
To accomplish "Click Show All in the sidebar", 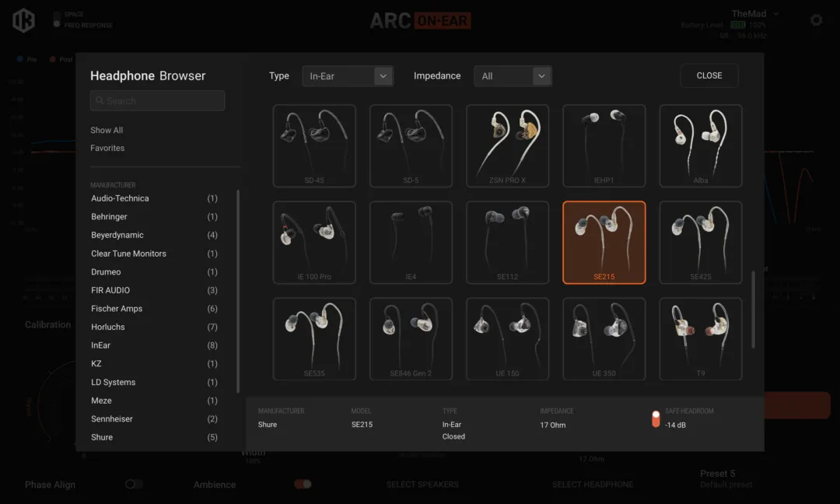I will click(x=107, y=130).
